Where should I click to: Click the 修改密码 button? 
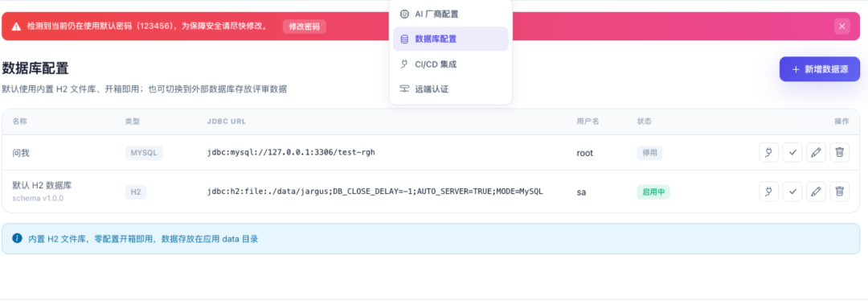[x=305, y=26]
